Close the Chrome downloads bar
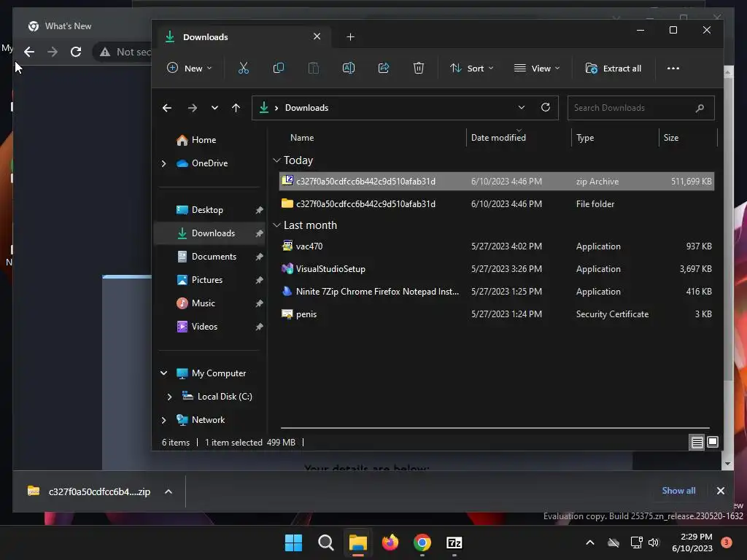Viewport: 747px width, 560px height. pos(720,491)
